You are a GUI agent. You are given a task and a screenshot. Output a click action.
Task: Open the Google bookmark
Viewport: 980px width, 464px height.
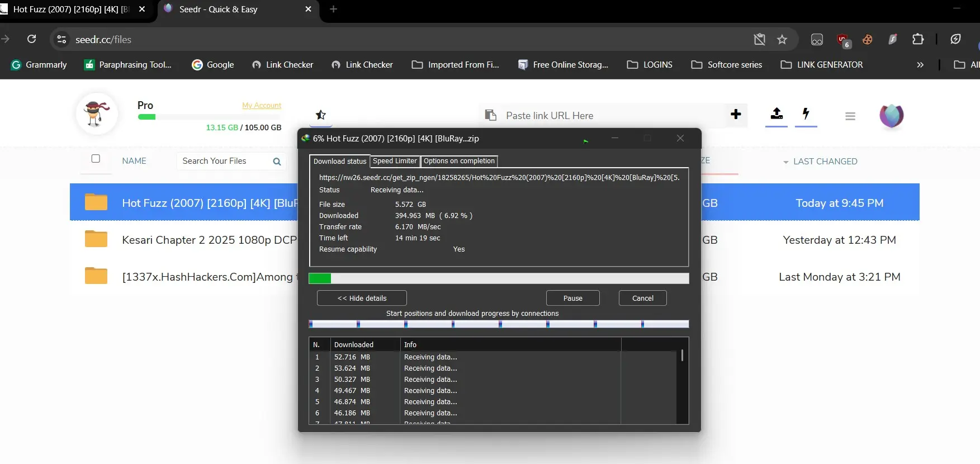click(x=212, y=65)
